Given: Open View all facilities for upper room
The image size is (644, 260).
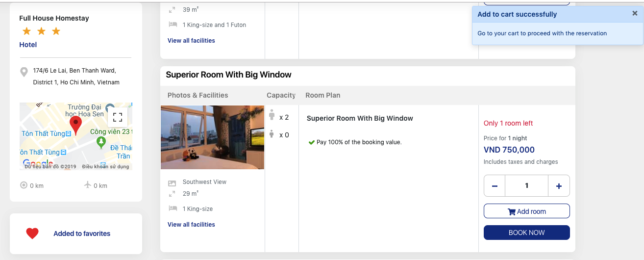Looking at the screenshot, I should pos(191,41).
